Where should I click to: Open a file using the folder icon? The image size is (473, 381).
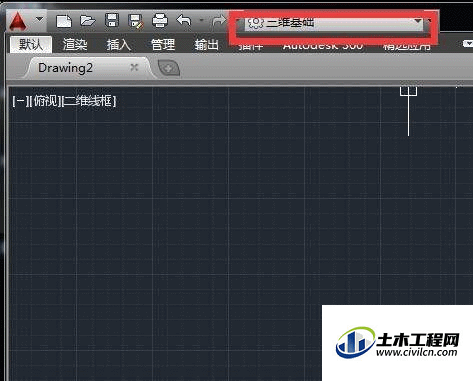pos(88,21)
